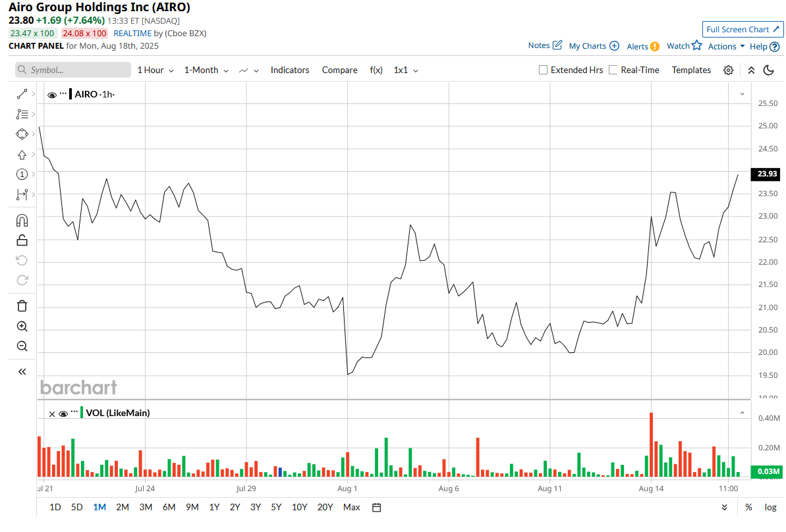Open chart settings gear icon
This screenshot has height=532, width=786.
pos(729,70)
